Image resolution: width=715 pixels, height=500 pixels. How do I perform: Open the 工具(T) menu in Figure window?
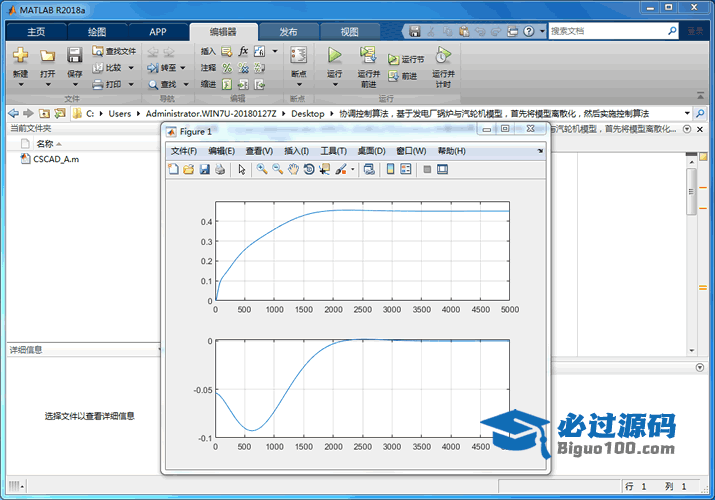point(333,151)
